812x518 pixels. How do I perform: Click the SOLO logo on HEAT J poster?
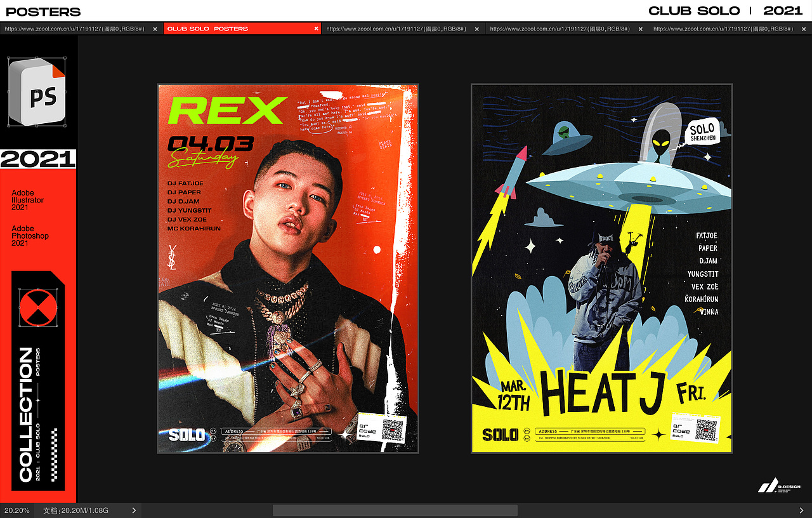coord(501,435)
